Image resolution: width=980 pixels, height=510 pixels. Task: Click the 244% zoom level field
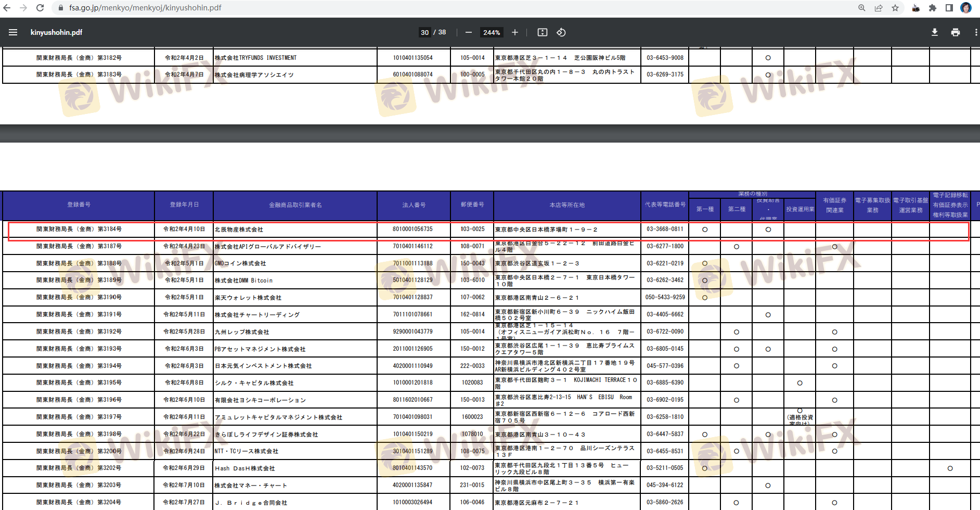[x=492, y=32]
